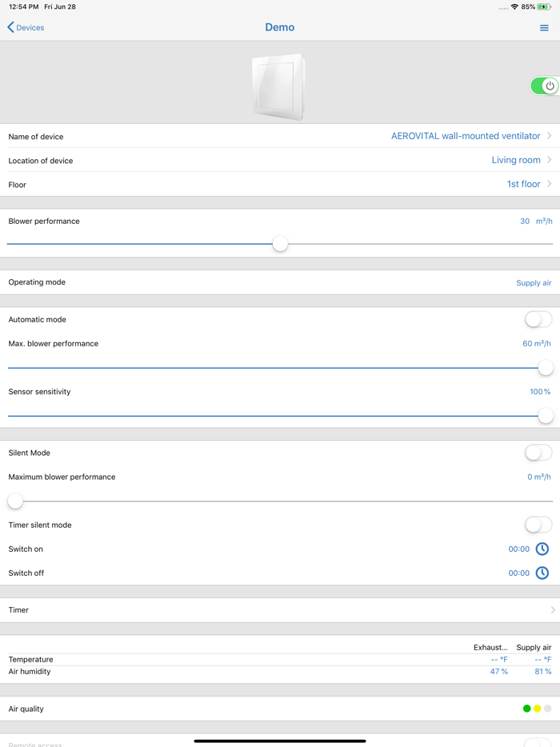
Task: Tap the Temperature row label
Action: [30, 659]
